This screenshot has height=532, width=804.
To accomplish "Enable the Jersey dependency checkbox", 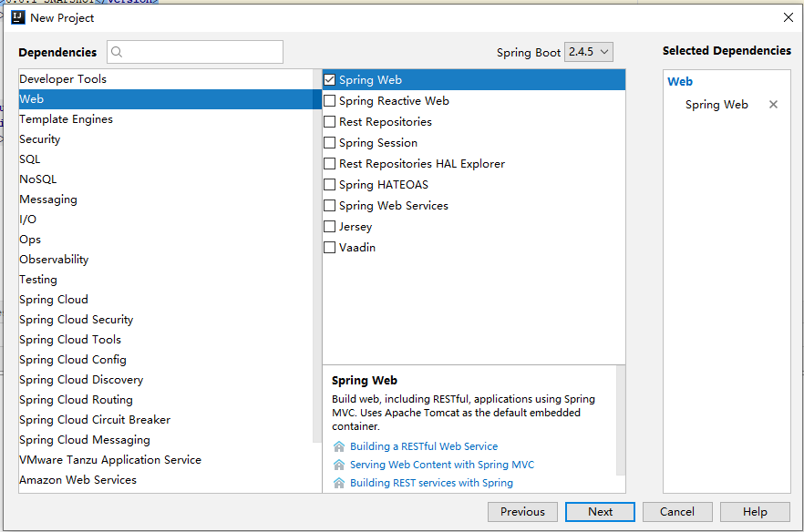I will [330, 227].
